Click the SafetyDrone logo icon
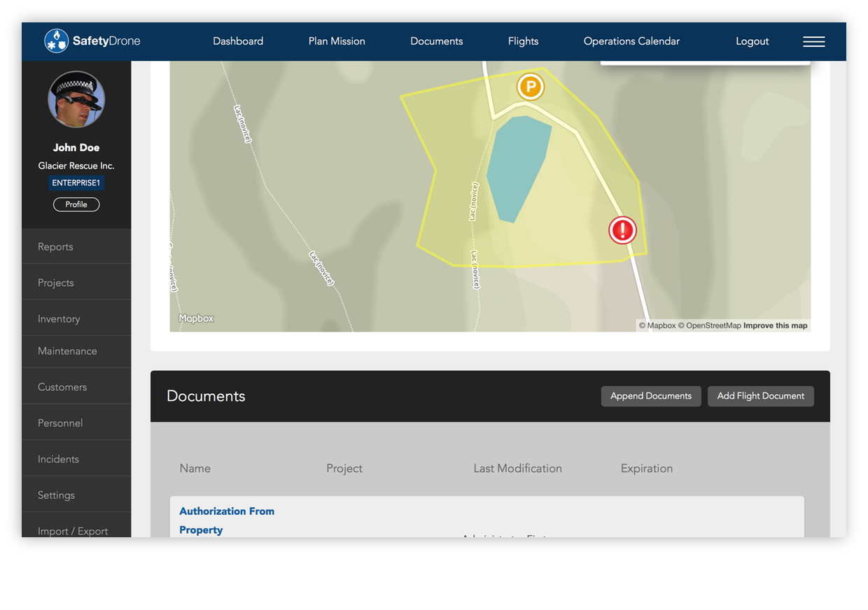This screenshot has height=610, width=868. [57, 41]
